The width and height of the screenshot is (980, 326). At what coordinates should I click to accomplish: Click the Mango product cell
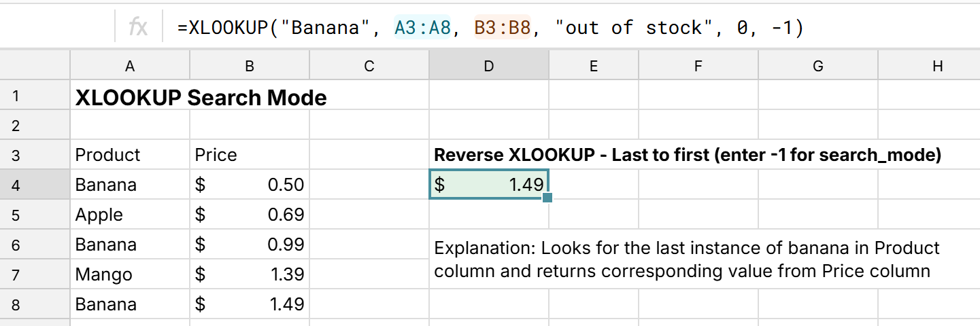coord(129,274)
